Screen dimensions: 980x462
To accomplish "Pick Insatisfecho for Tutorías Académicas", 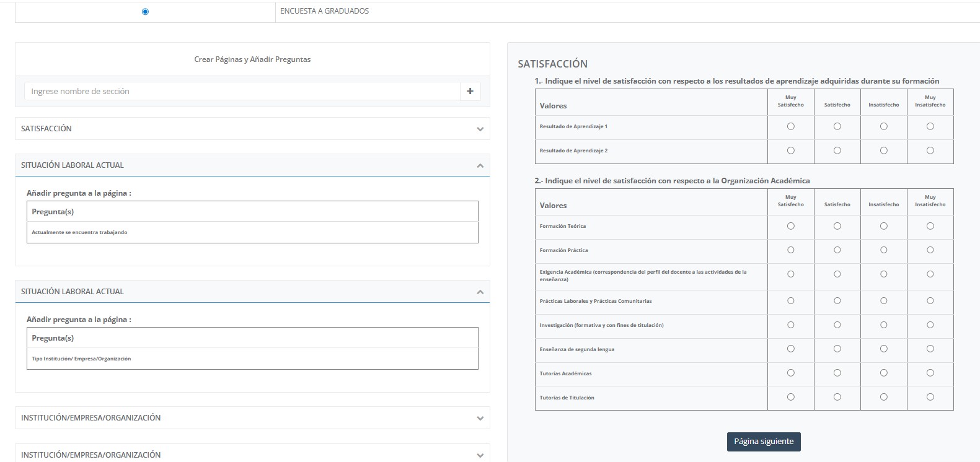I will click(883, 373).
